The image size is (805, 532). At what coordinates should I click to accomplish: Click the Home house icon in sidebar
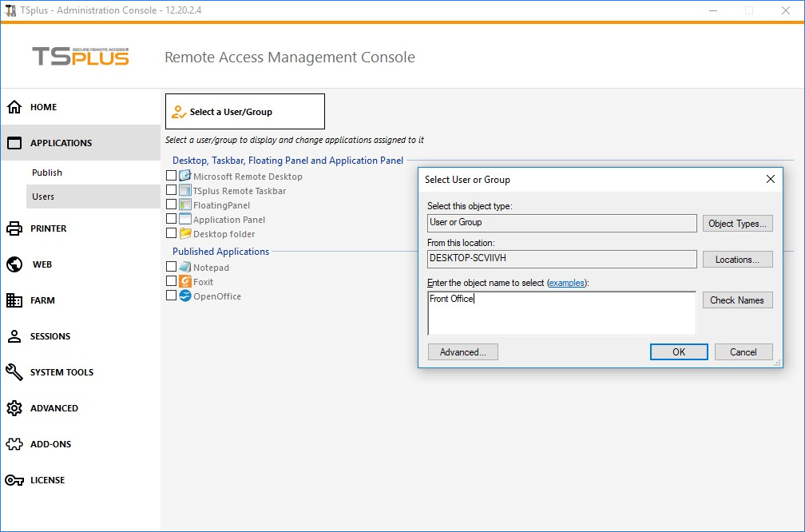click(x=14, y=107)
